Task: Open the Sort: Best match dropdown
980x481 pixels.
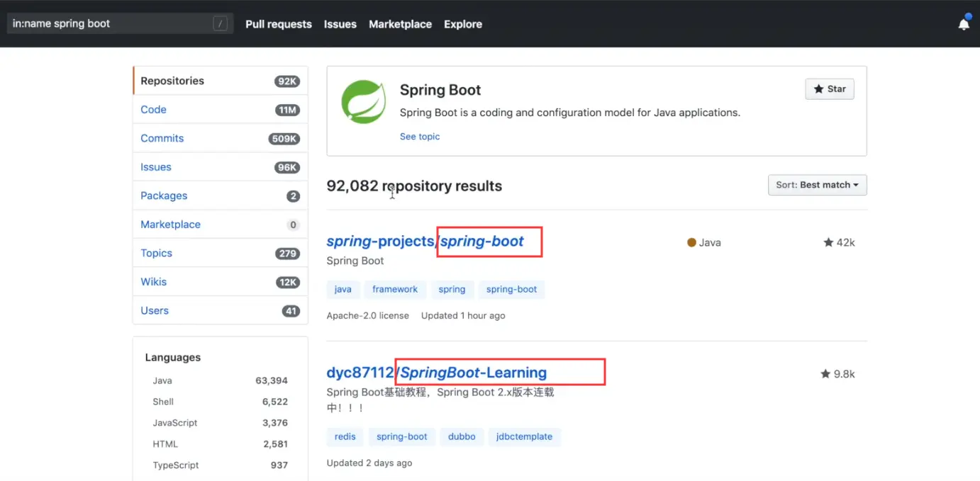Action: click(x=817, y=185)
